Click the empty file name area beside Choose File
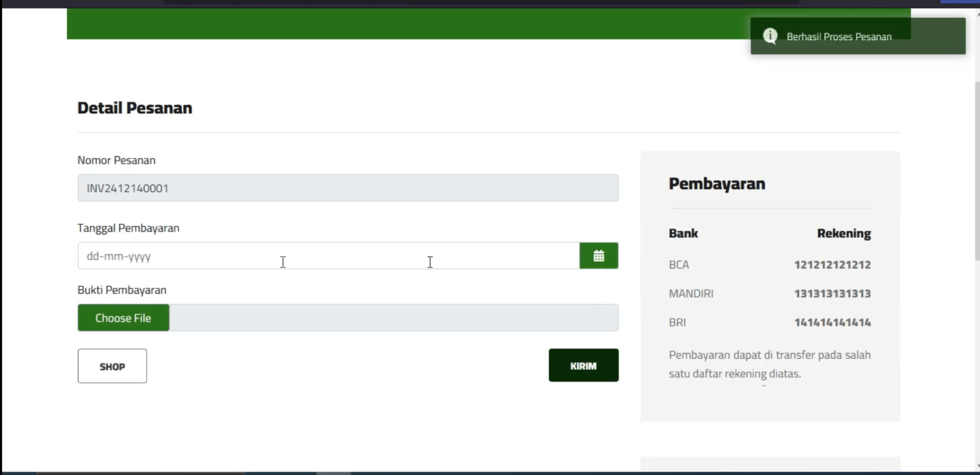Viewport: 980px width, 475px height. (x=394, y=318)
